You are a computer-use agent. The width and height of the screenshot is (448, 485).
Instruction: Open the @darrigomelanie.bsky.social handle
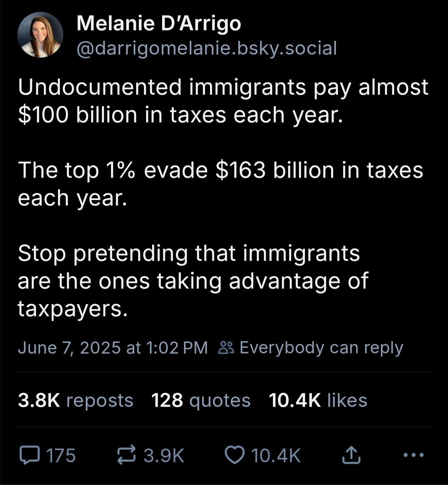click(x=207, y=49)
